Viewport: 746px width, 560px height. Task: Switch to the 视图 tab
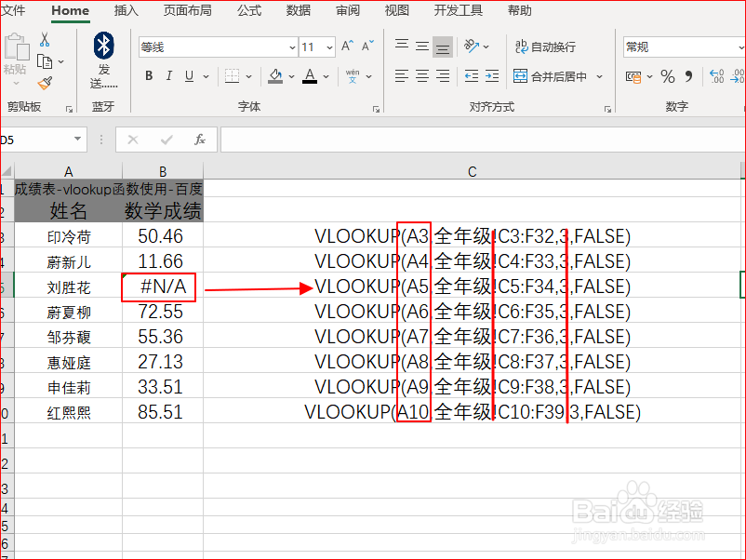point(397,10)
